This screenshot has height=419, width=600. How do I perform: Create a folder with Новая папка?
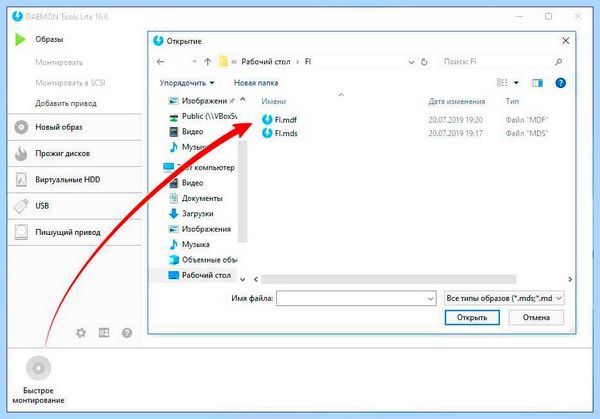coord(256,83)
